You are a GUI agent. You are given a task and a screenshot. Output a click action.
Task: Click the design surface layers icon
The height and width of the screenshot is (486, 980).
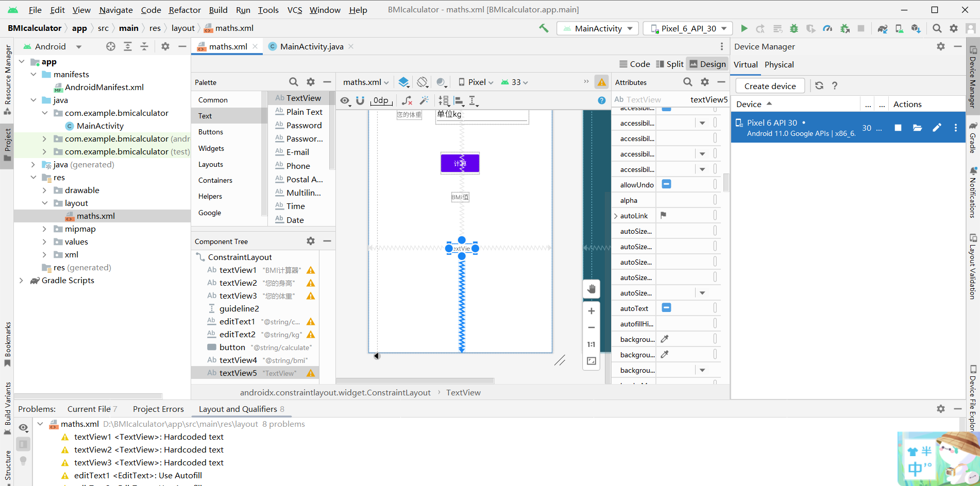tap(404, 82)
